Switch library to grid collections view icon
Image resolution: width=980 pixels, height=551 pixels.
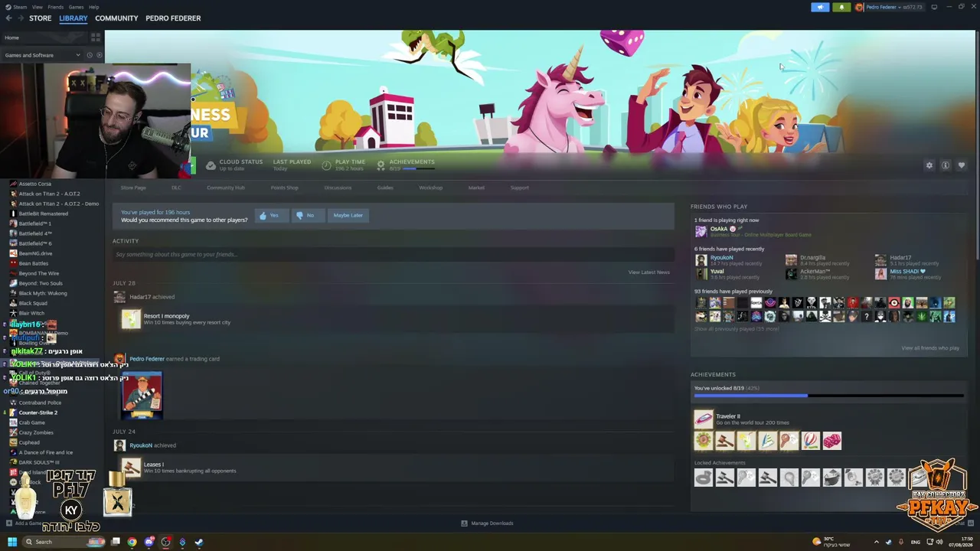coord(96,37)
